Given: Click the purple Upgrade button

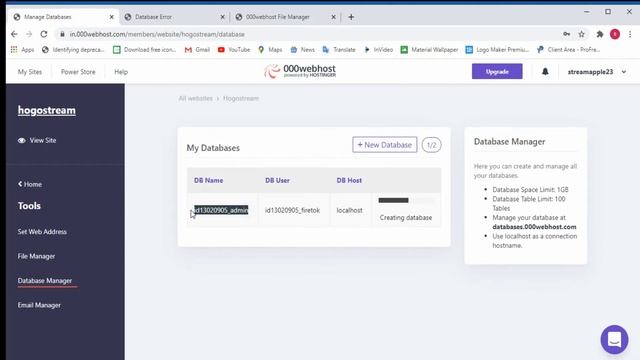Looking at the screenshot, I should (497, 71).
